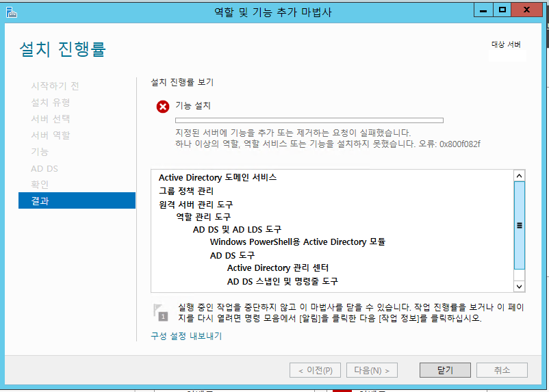
Task: Click the notification flag icon
Action: (161, 313)
